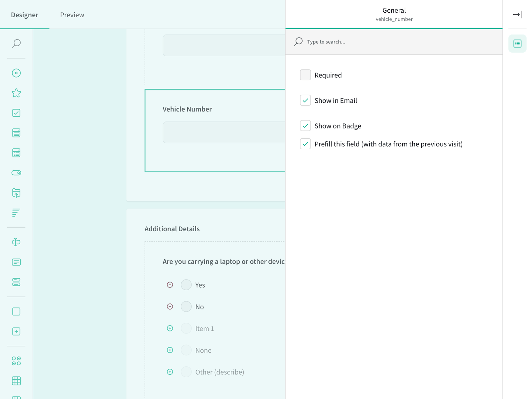532x399 pixels.
Task: Select the File Upload toolbox icon
Action: coord(16,193)
